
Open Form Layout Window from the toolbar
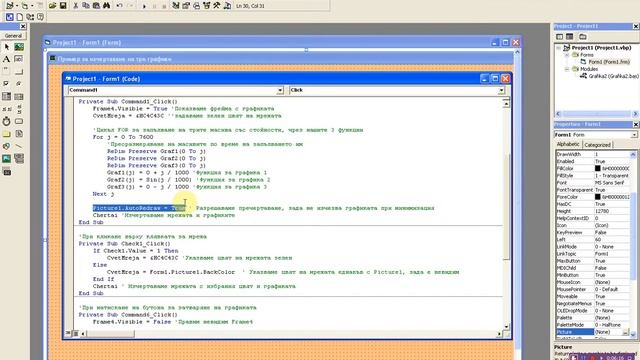click(x=196, y=6)
